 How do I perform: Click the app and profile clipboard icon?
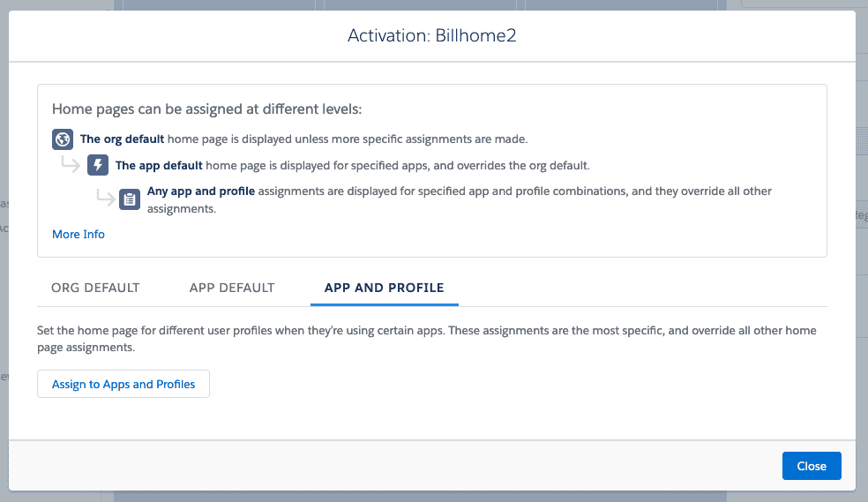(130, 199)
